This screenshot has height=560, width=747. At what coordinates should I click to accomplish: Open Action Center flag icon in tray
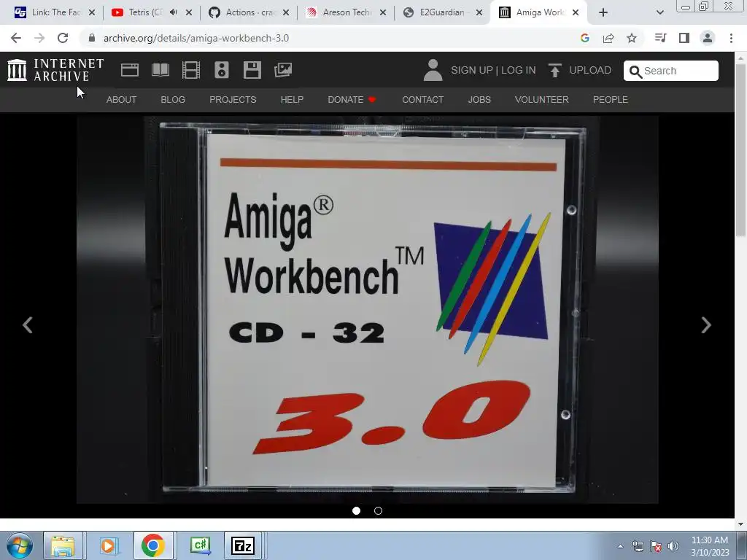[656, 546]
